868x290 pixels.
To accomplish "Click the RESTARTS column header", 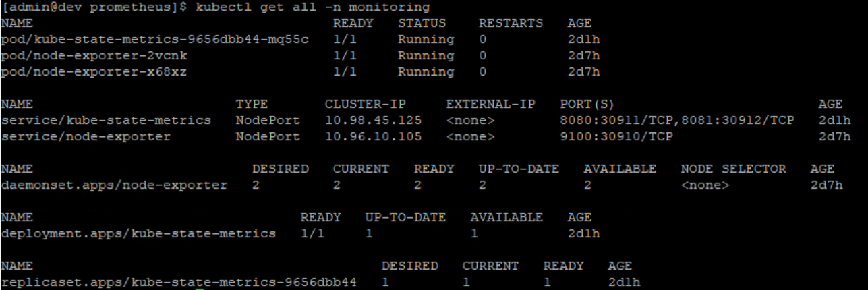I will coord(511,23).
